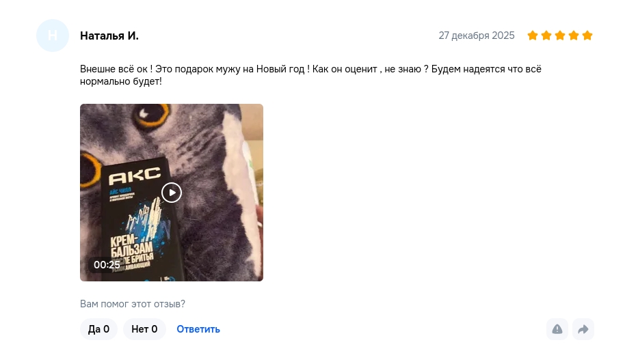Screen dimensions: 638x364
Task: Click the first rating star
Action: 533,36
